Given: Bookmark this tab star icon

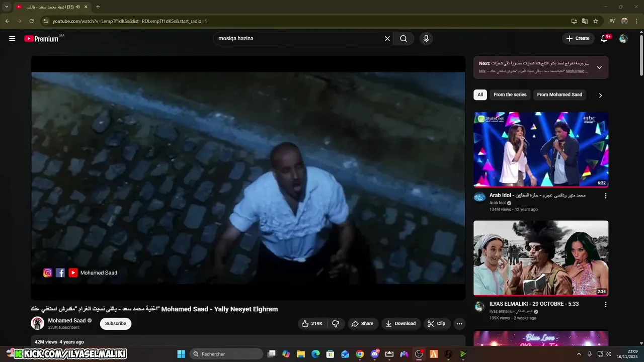Looking at the screenshot, I should pos(596,21).
